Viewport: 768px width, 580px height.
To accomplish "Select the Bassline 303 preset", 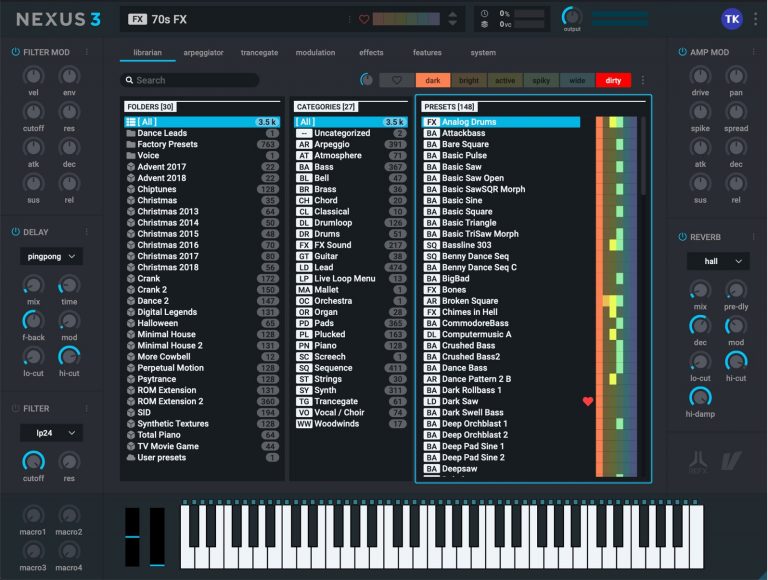I will point(502,245).
